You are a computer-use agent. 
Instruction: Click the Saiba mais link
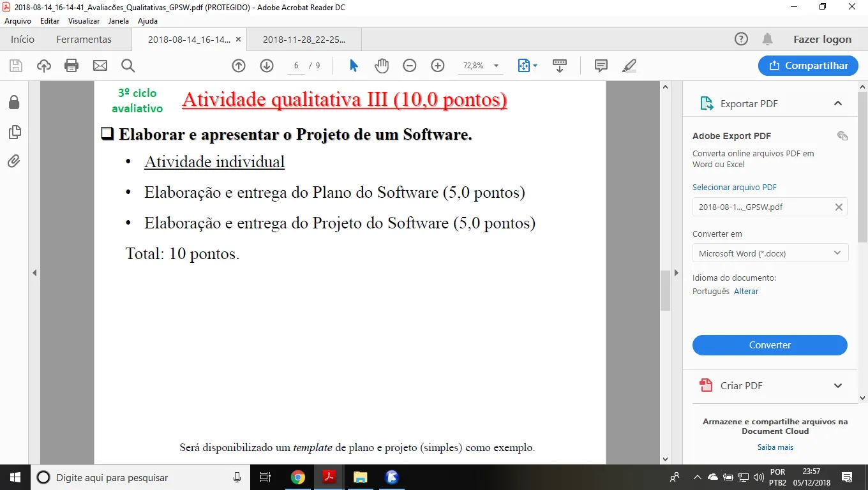click(775, 447)
